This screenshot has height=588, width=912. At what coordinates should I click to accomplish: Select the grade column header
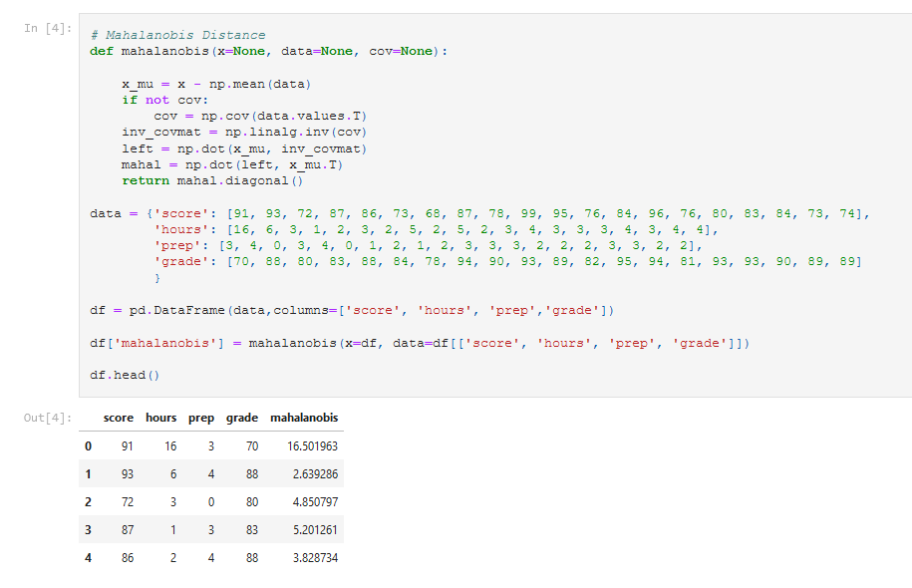click(239, 418)
